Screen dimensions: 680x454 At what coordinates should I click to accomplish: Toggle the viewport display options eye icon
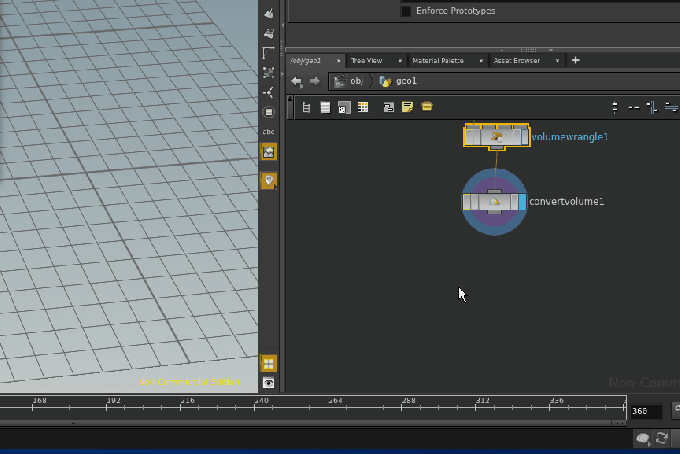pyautogui.click(x=268, y=383)
